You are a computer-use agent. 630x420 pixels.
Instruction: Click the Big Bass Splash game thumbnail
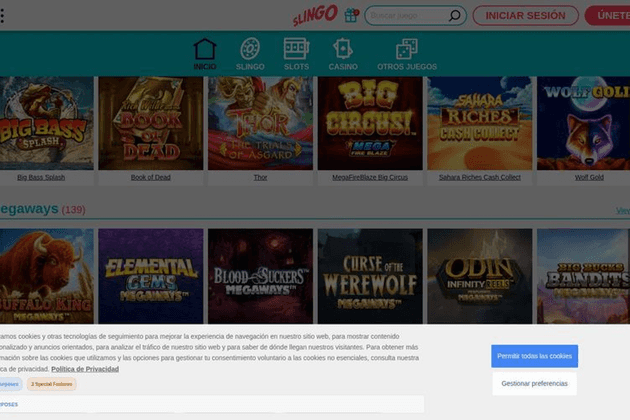pos(47,123)
